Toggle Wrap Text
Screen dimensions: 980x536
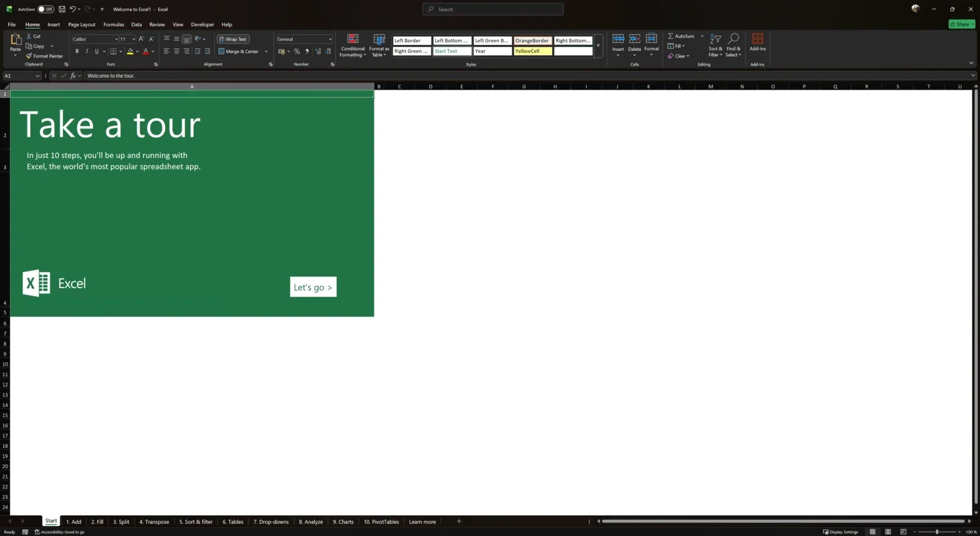pyautogui.click(x=233, y=39)
